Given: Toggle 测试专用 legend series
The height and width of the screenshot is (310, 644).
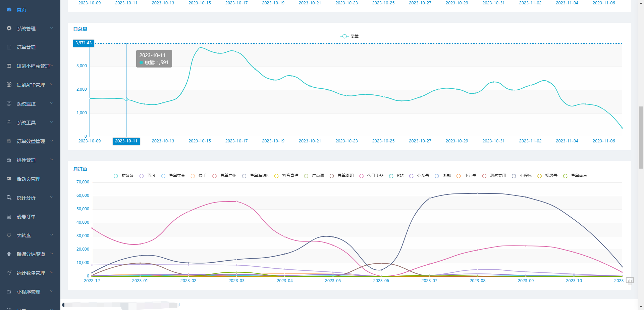Looking at the screenshot, I should [493, 176].
